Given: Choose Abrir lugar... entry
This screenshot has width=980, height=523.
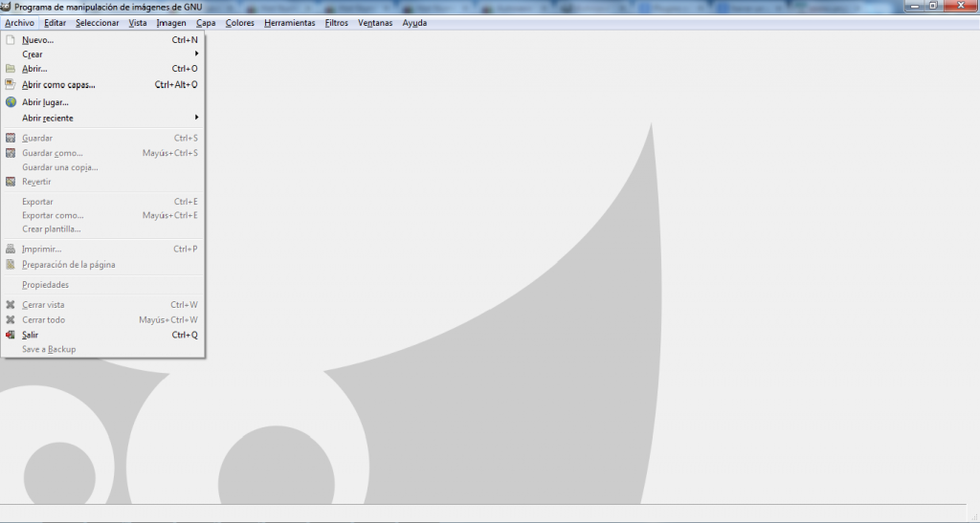Looking at the screenshot, I should point(102,101).
